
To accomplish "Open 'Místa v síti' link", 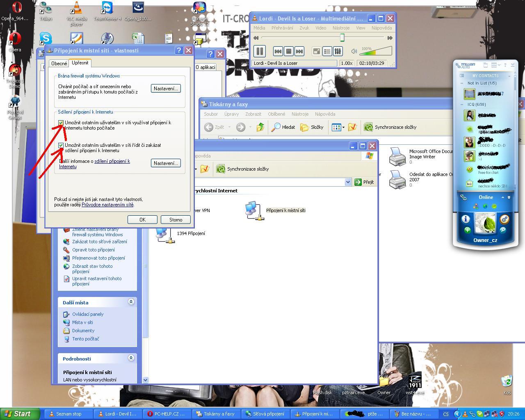I will click(82, 322).
